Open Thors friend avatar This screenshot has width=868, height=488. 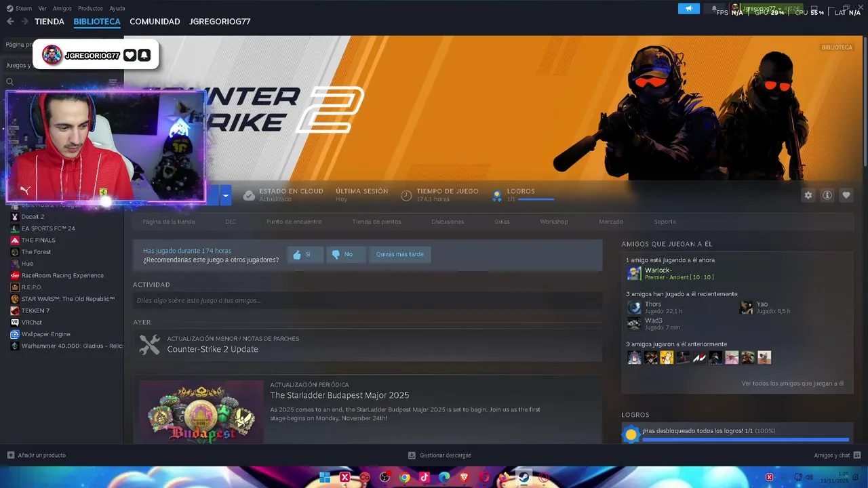coord(634,308)
